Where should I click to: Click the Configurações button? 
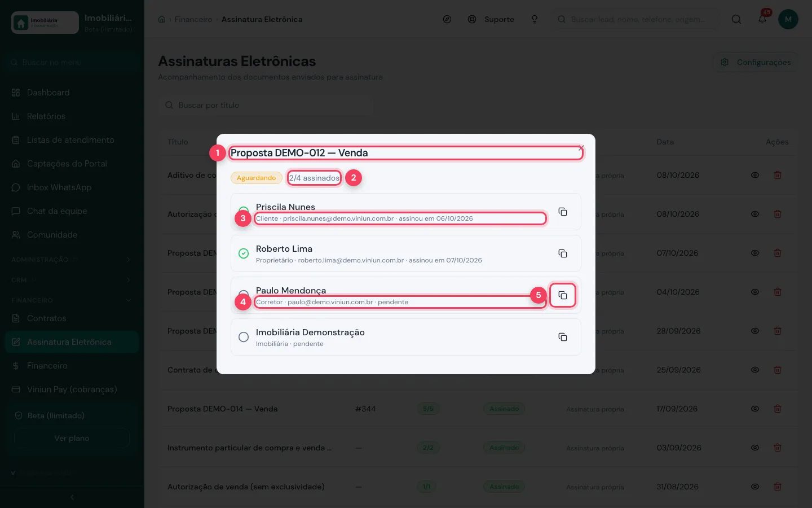[756, 62]
